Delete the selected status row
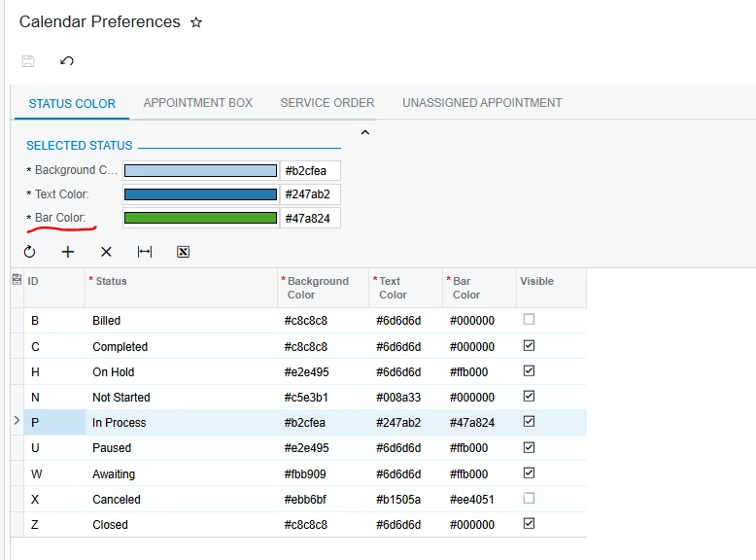The height and width of the screenshot is (560, 756). pos(106,252)
